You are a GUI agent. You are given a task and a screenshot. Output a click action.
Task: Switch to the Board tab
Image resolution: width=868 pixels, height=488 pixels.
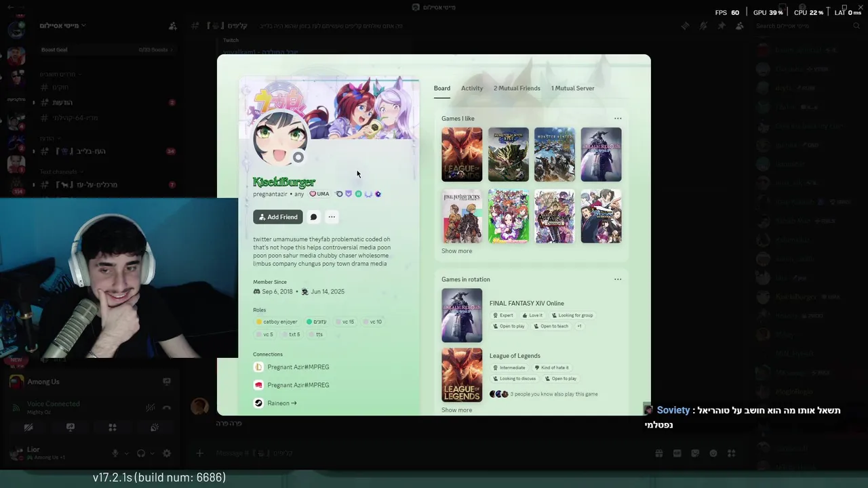click(x=442, y=88)
